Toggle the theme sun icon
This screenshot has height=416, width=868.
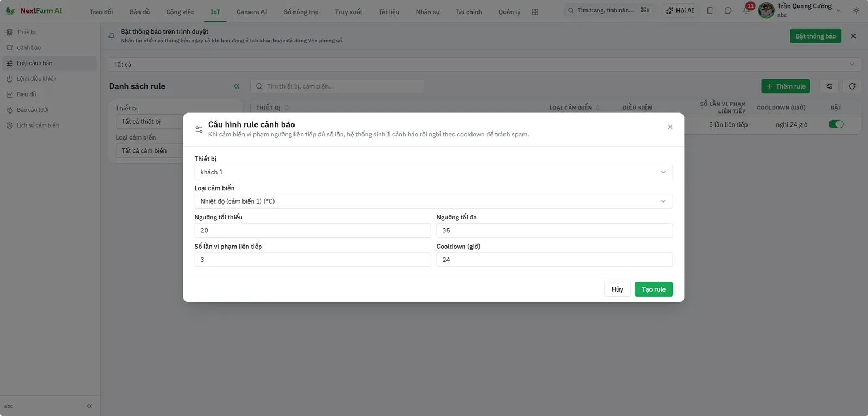[x=856, y=10]
